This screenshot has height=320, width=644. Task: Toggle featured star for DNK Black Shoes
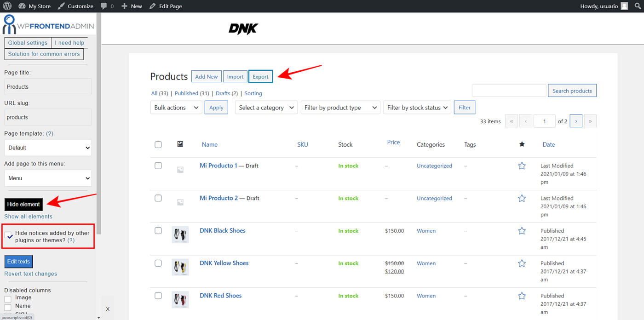522,231
